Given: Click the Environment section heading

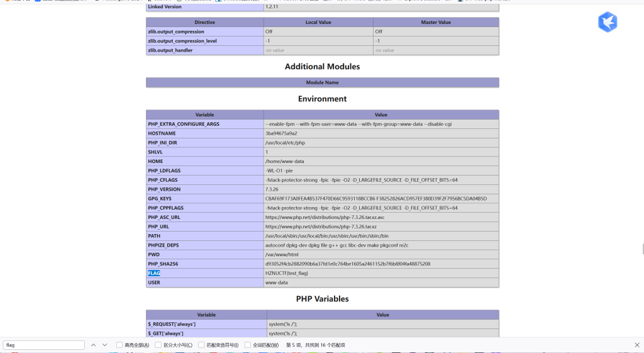Looking at the screenshot, I should (x=323, y=99).
